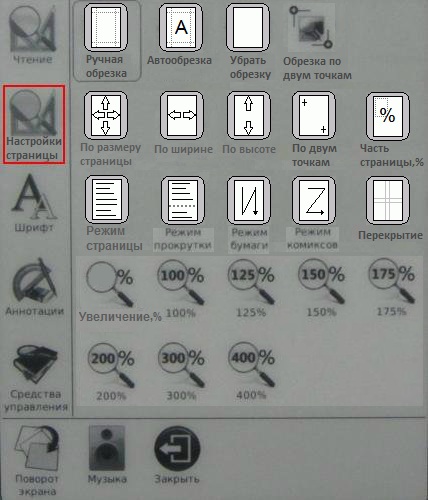Set zoom to 300% magnifier
This screenshot has width=428, height=500.
[x=181, y=365]
